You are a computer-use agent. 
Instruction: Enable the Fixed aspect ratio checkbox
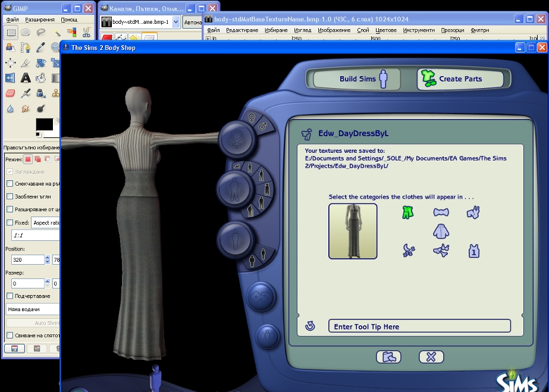(10, 222)
